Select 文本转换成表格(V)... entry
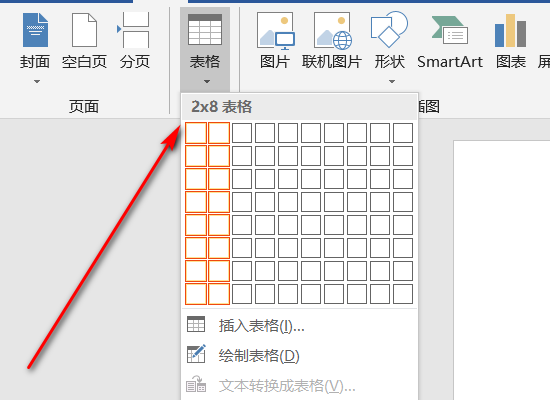Viewport: 550px width, 400px height. [x=300, y=386]
